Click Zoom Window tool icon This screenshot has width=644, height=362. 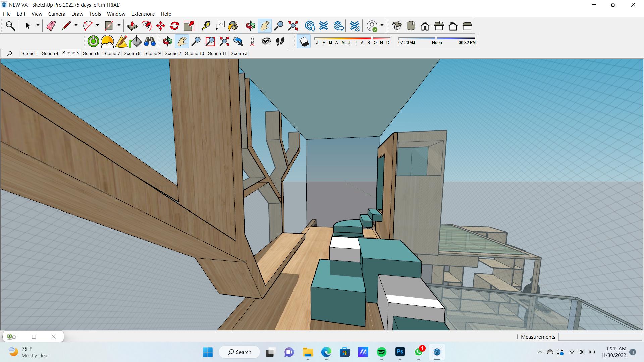point(210,41)
